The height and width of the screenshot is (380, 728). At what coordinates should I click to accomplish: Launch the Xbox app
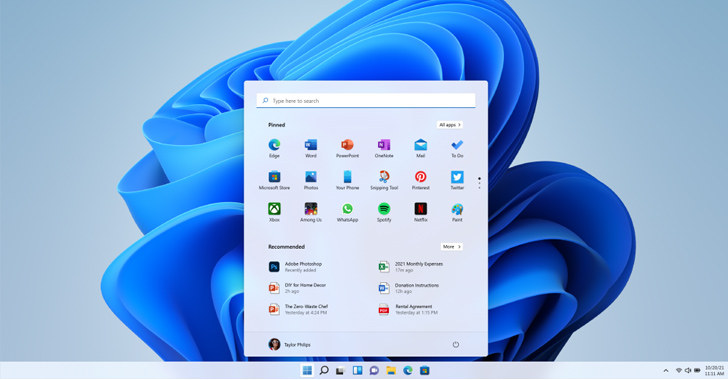274,212
